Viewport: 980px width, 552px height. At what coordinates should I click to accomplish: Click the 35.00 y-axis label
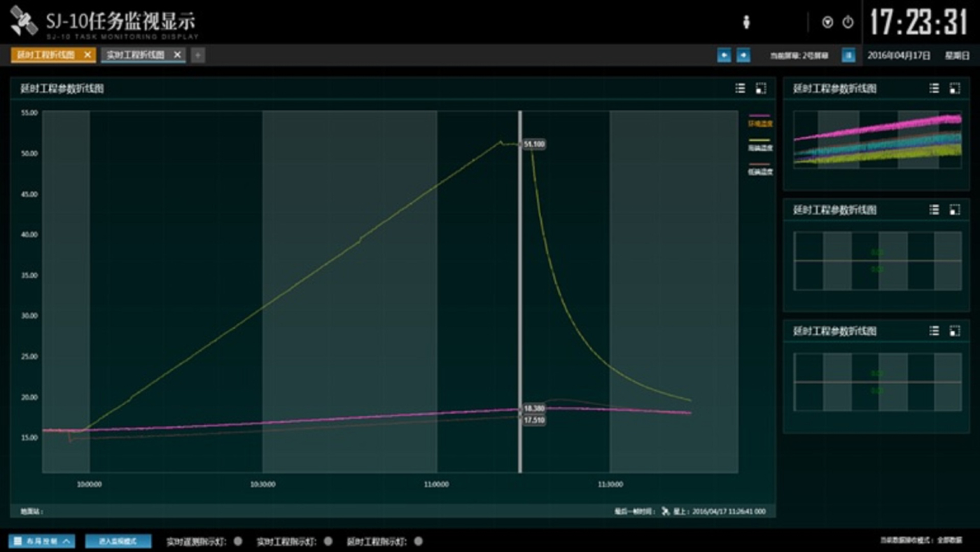click(x=29, y=275)
